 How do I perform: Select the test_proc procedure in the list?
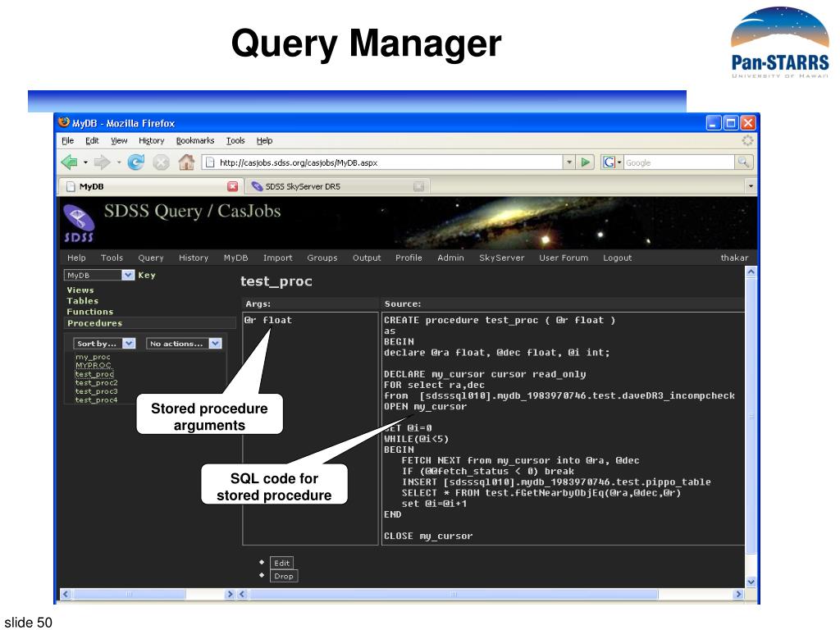tap(94, 374)
